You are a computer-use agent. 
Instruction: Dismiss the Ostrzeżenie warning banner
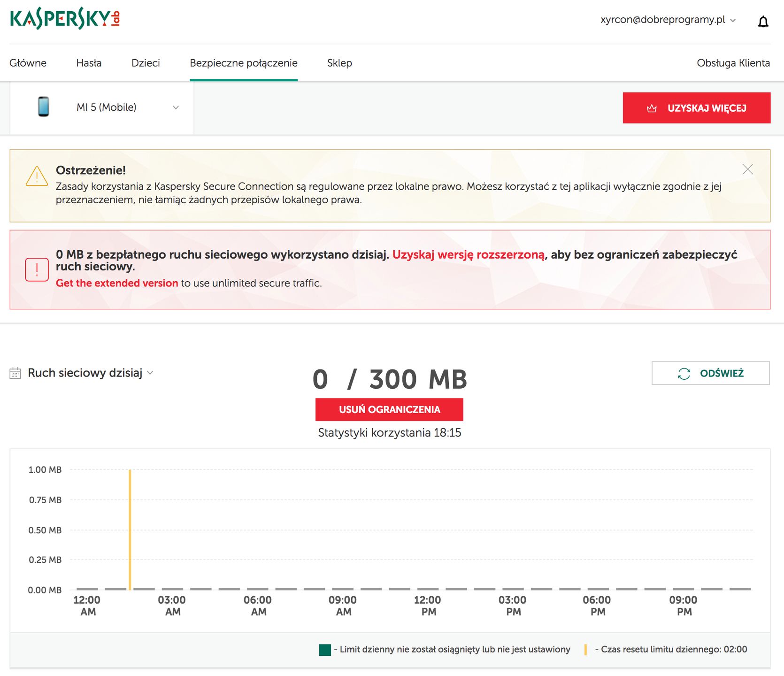747,169
